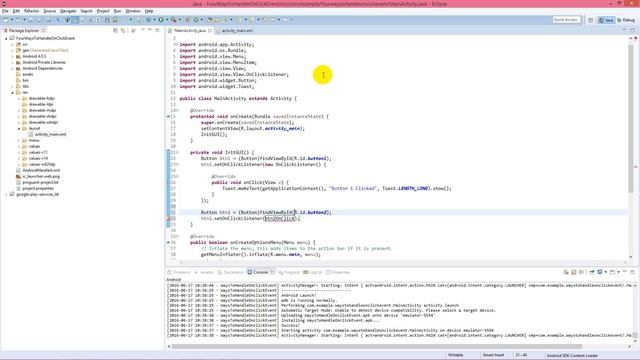Click the Print toolbar icon
Viewport: 640px width, 360px height.
pos(49,20)
